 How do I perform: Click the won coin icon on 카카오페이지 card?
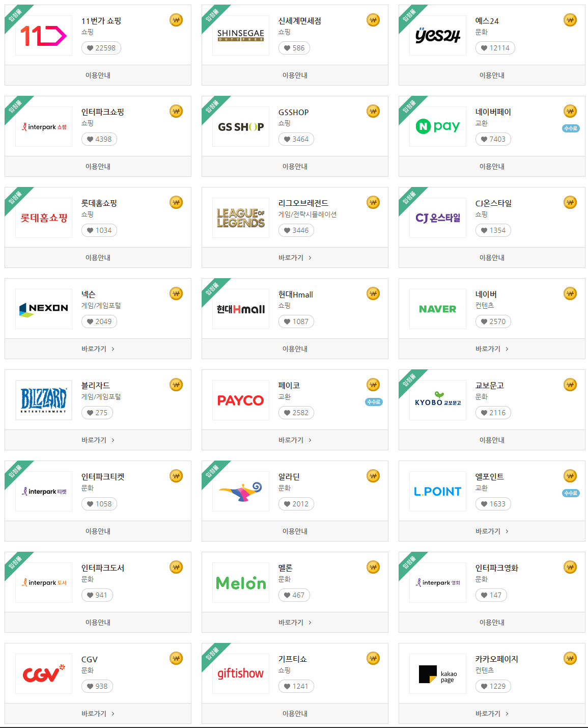(570, 659)
